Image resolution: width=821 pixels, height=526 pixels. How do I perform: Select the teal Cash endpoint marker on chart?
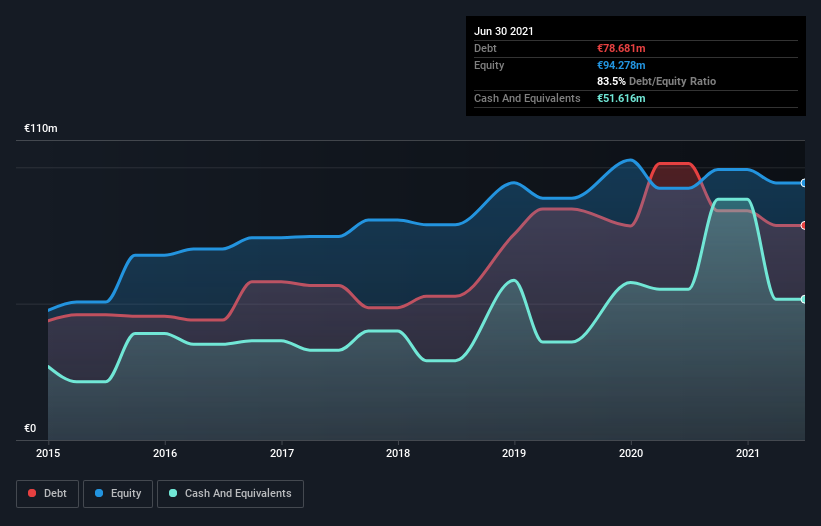[x=804, y=299]
